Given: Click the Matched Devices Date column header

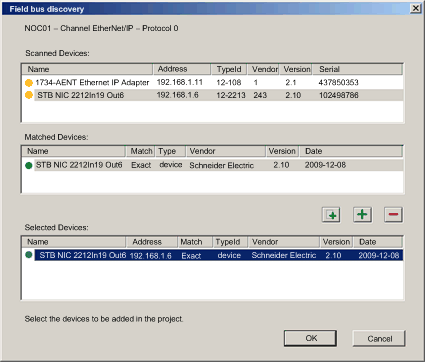Looking at the screenshot, I should 351,151.
